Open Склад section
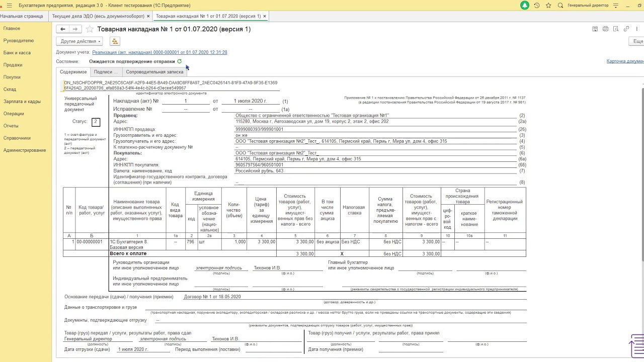Image resolution: width=644 pixels, height=362 pixels. 10,89
